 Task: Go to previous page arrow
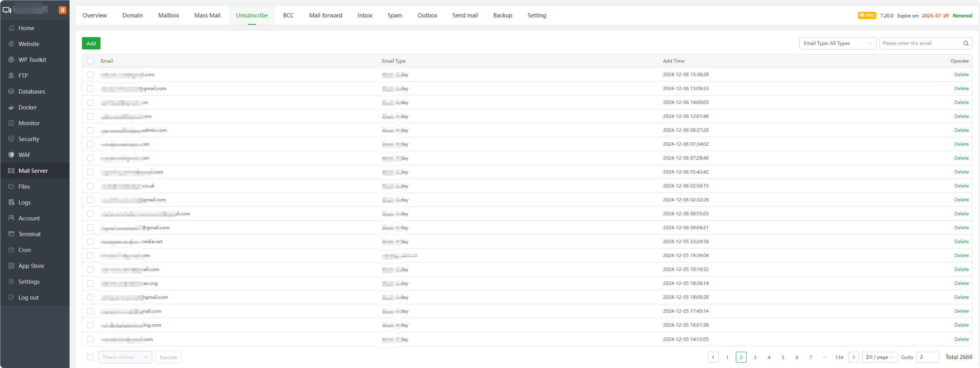[x=713, y=357]
